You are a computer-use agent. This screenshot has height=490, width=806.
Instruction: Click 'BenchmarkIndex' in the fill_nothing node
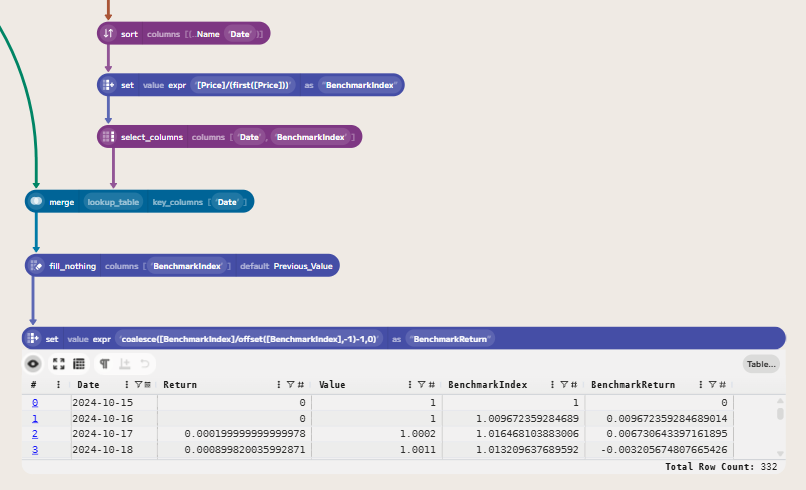pos(187,266)
